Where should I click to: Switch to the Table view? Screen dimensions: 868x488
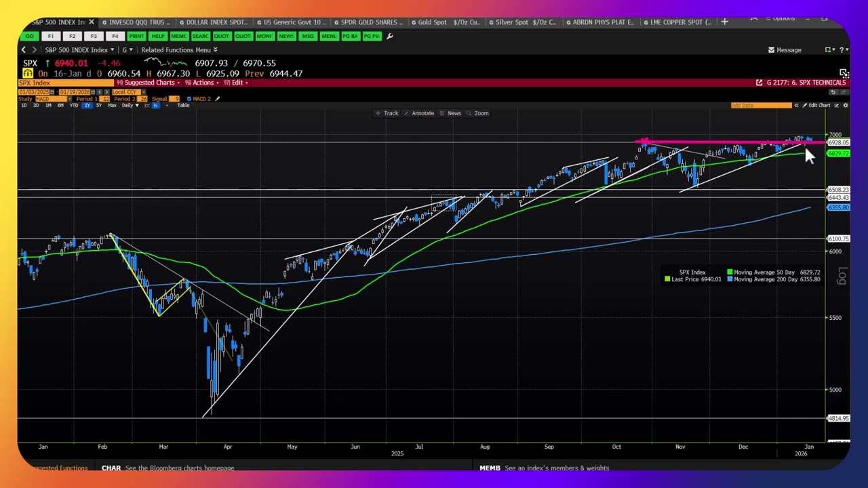point(183,105)
